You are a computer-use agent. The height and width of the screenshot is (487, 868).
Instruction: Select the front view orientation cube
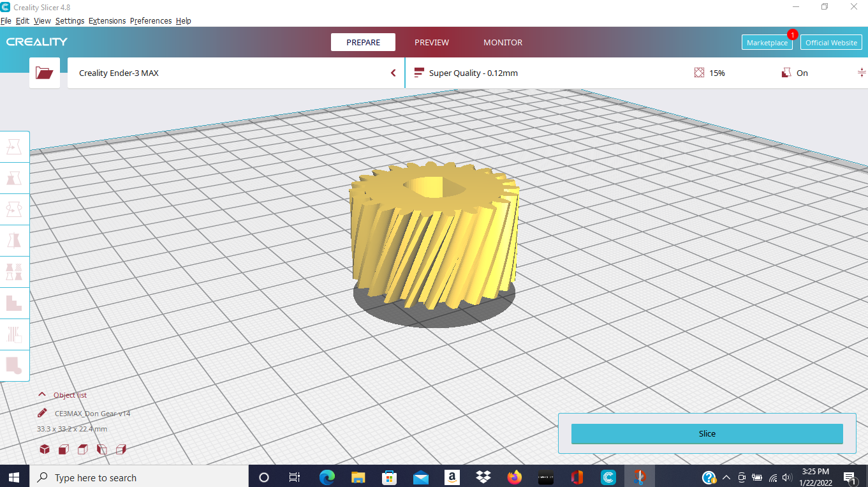point(63,449)
